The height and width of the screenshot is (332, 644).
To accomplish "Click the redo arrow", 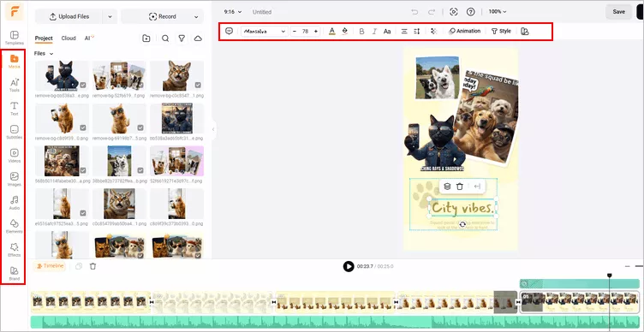I will pyautogui.click(x=432, y=12).
